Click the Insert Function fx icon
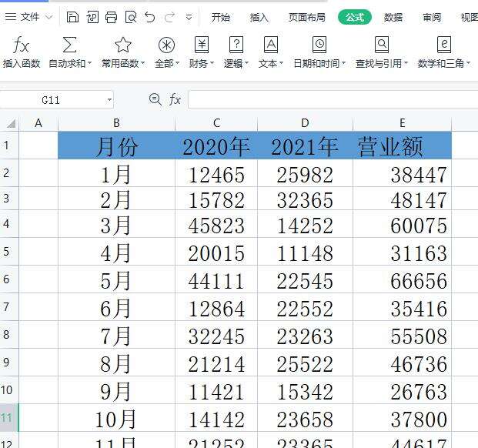This screenshot has width=478, height=448. [x=21, y=45]
